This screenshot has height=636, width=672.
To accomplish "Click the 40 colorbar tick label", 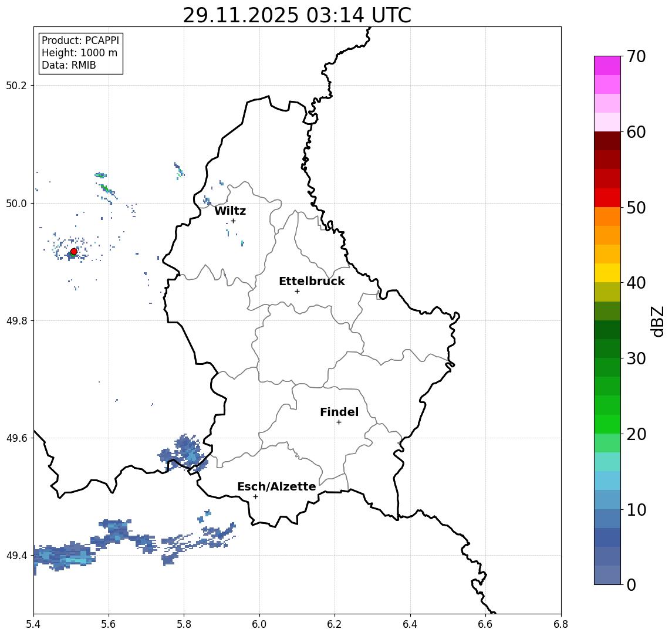I will pos(636,283).
